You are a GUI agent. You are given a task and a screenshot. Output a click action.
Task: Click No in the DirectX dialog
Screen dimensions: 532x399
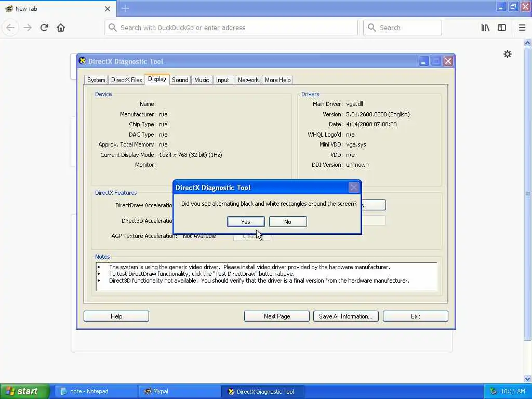pos(288,221)
